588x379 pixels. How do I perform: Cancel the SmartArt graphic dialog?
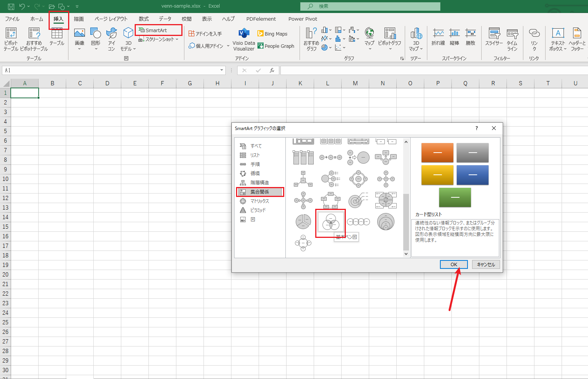point(485,264)
